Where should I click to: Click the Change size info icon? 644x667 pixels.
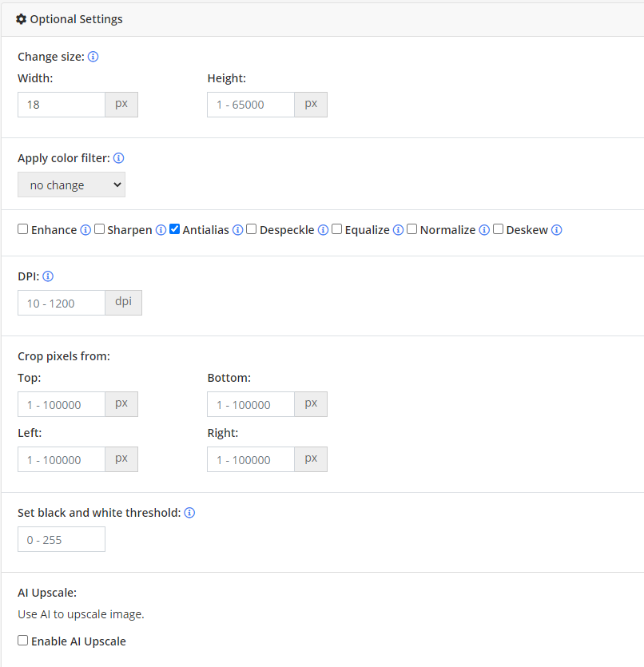pos(93,57)
